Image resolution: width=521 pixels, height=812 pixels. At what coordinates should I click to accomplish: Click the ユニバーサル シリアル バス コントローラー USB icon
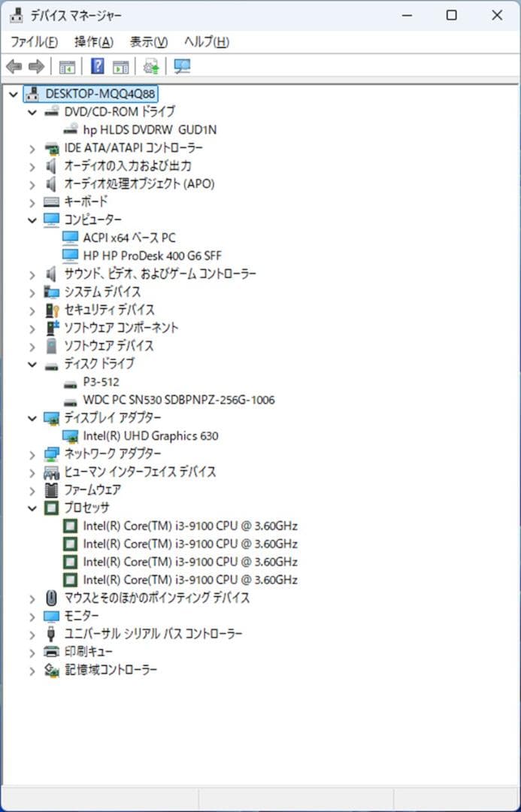[x=51, y=635]
